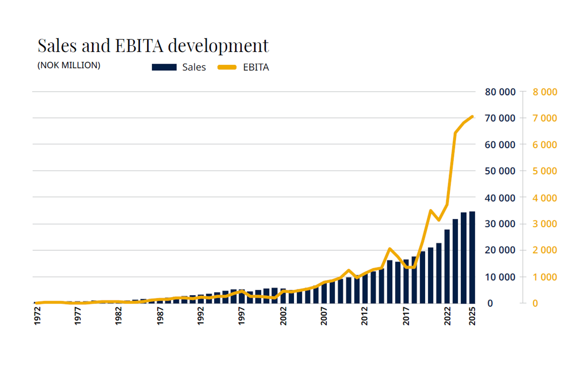Click the 1997 x-axis year label

241,316
